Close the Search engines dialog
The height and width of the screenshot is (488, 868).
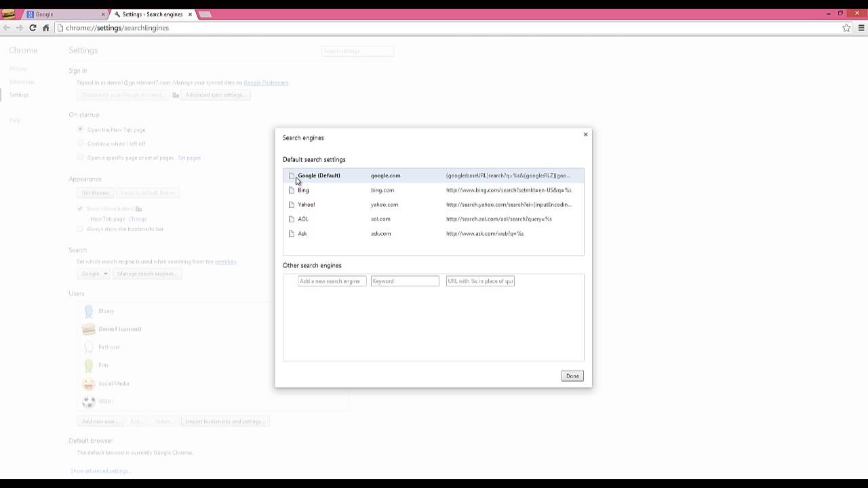tap(585, 134)
